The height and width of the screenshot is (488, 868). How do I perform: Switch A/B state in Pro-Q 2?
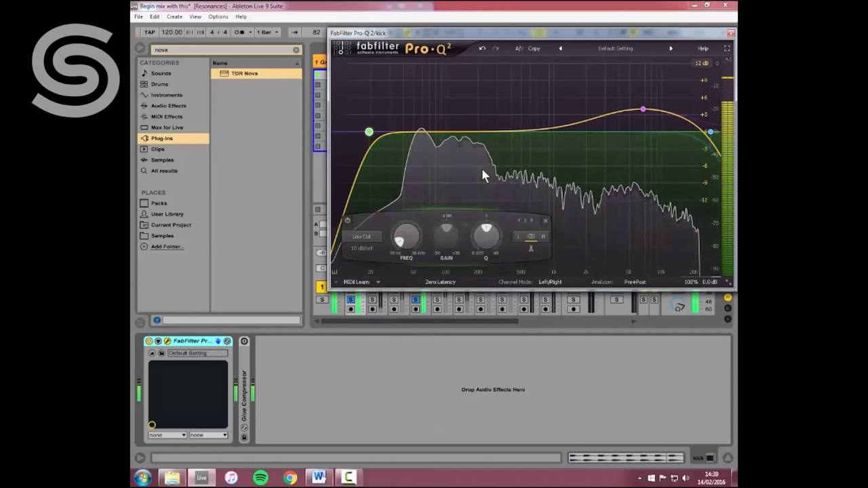coord(519,48)
